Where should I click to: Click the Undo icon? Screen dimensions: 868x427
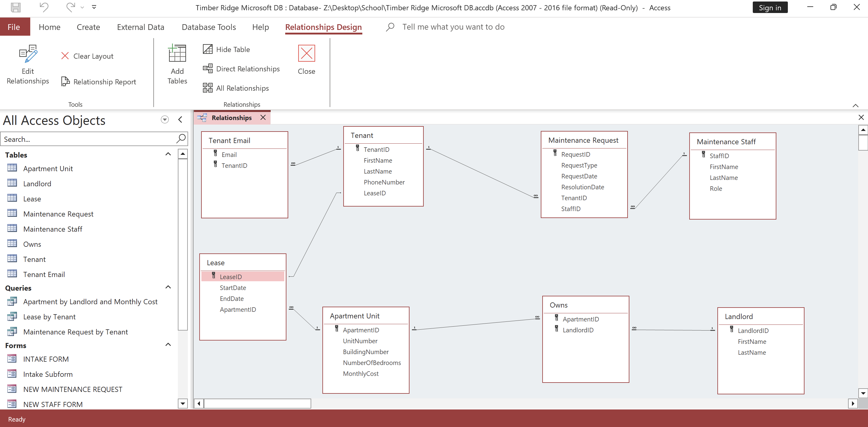44,7
